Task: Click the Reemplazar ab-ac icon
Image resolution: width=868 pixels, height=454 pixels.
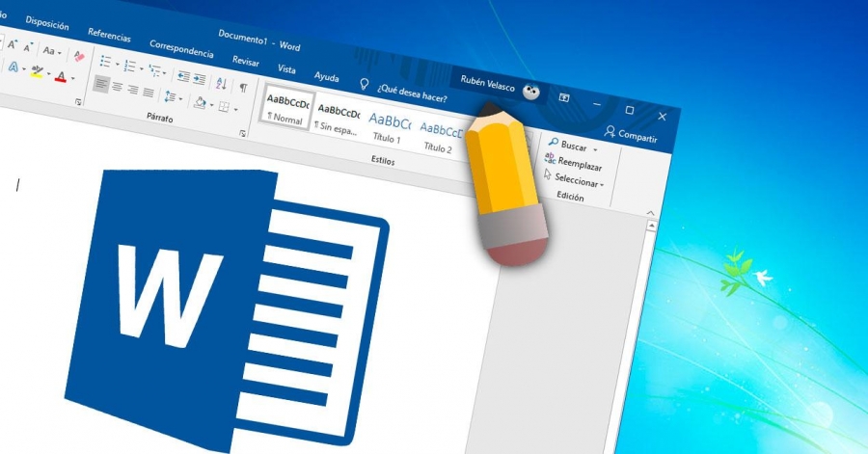Action: [551, 158]
